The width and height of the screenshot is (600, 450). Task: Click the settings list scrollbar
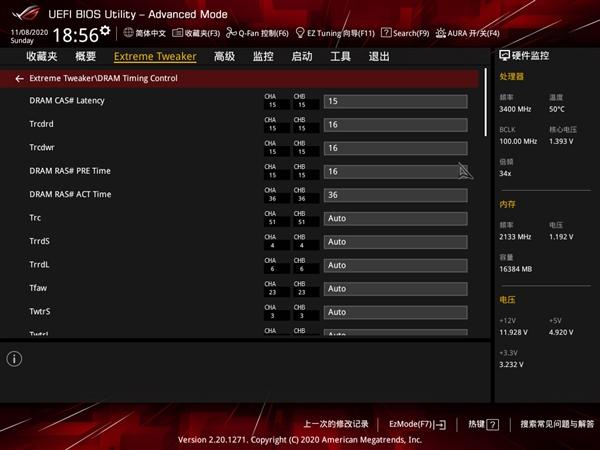pyautogui.click(x=486, y=102)
